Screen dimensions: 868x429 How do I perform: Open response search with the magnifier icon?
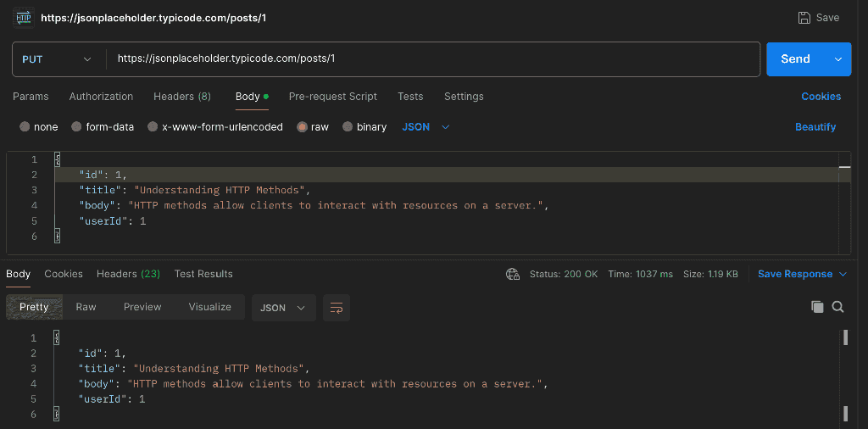[837, 307]
